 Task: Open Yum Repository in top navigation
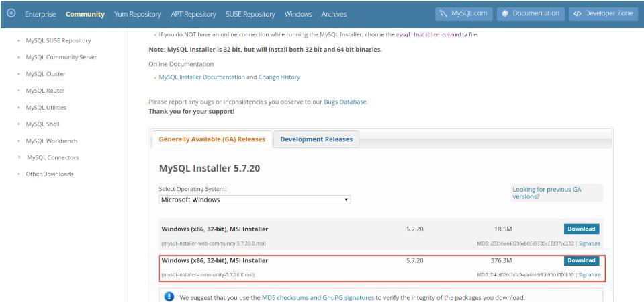tap(138, 14)
